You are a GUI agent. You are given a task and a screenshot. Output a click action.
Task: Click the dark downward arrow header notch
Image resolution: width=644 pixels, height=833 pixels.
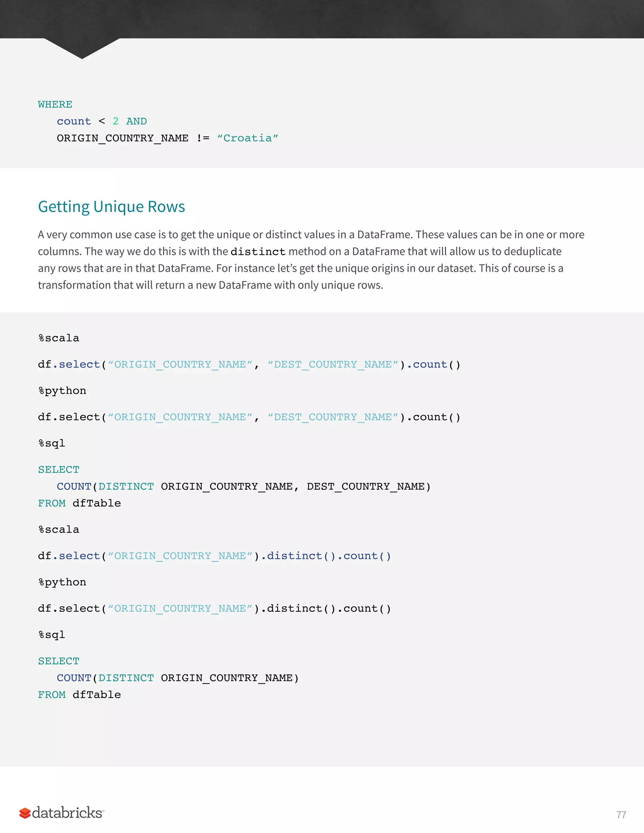coord(82,47)
